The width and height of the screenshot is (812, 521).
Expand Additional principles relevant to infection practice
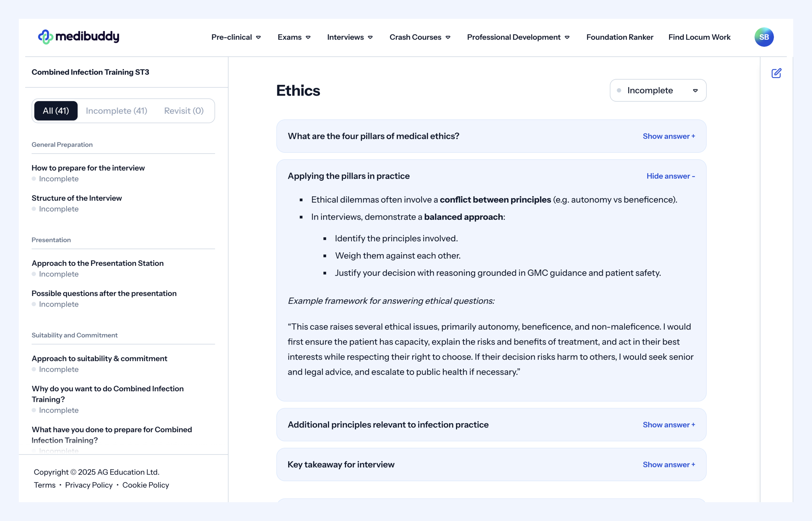click(x=668, y=425)
